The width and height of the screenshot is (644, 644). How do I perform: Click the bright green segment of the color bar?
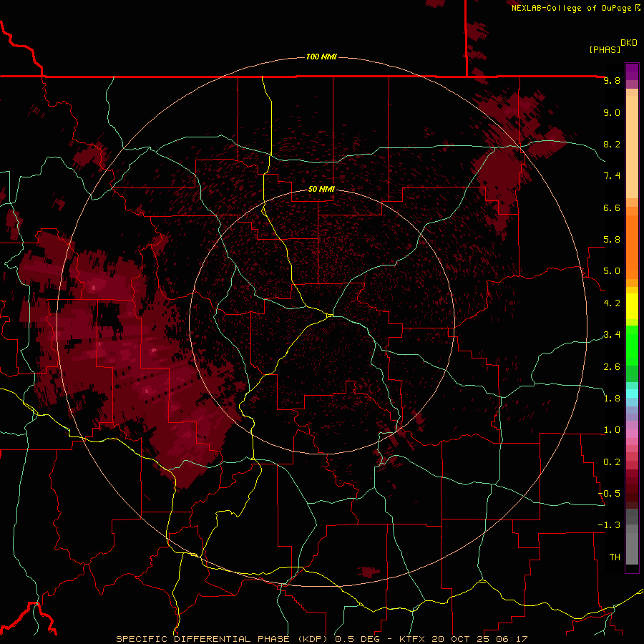tap(632, 346)
